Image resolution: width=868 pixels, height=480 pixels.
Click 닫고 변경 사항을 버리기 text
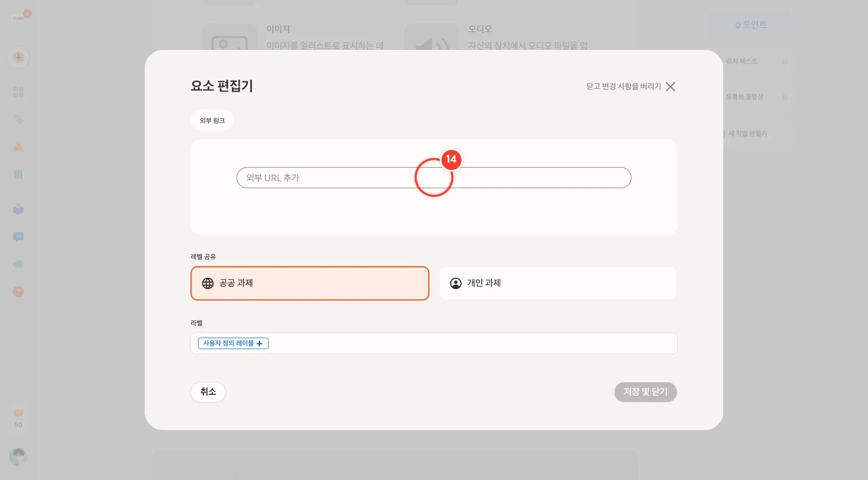tap(623, 87)
